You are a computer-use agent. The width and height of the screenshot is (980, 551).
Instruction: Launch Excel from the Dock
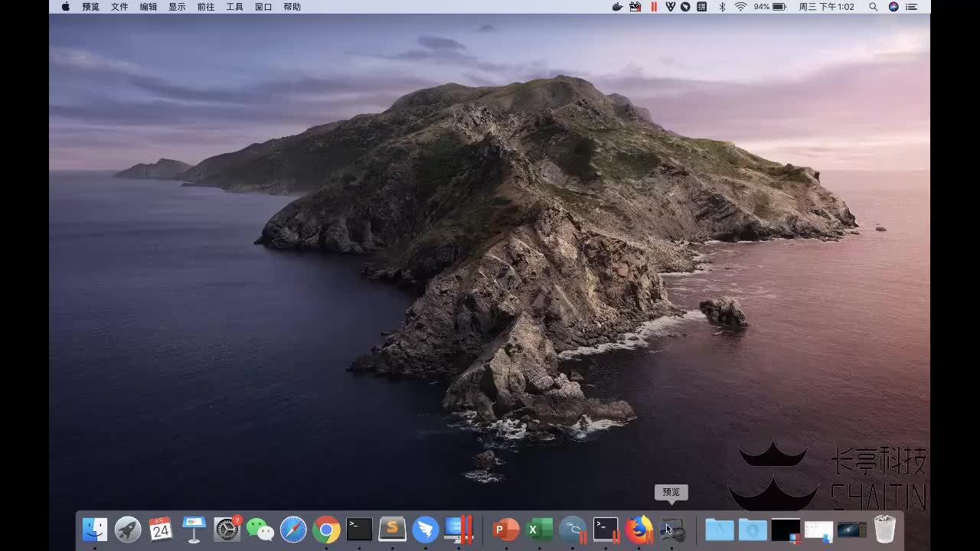(x=539, y=529)
